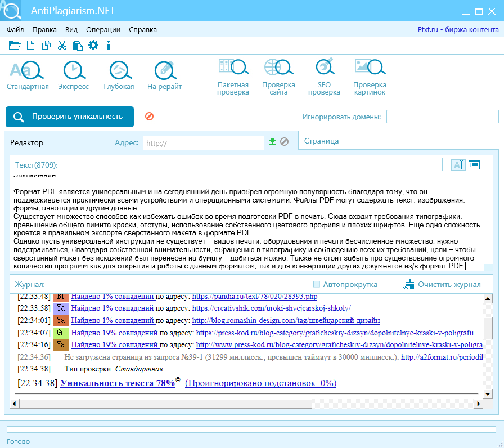
Task: Open the Операции menu
Action: tap(103, 30)
